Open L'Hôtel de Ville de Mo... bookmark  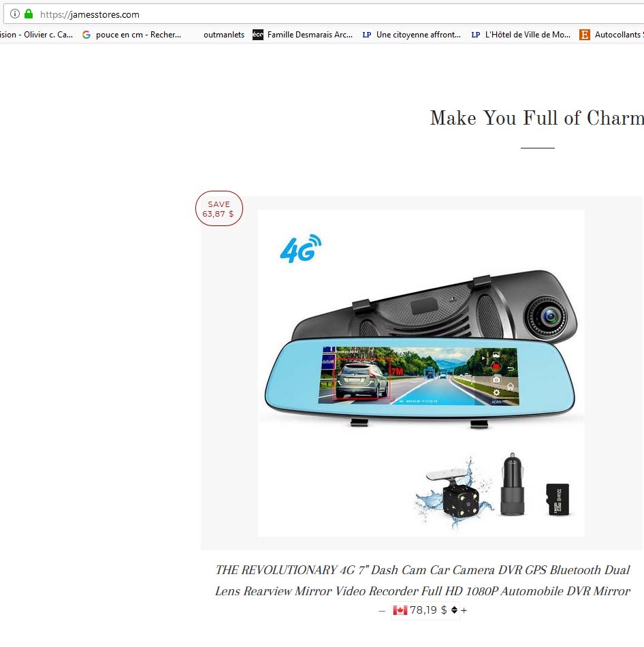[521, 35]
